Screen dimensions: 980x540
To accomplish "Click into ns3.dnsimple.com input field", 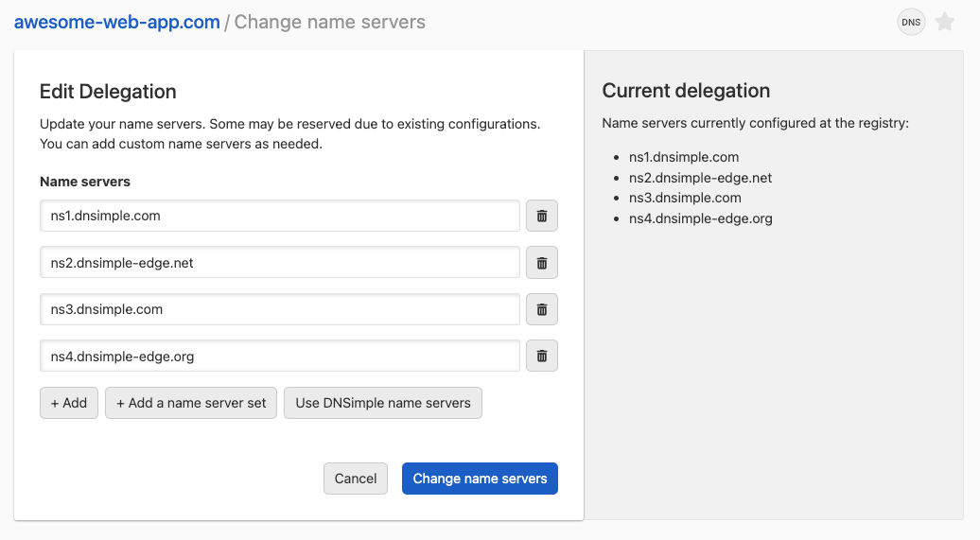I will [x=280, y=309].
